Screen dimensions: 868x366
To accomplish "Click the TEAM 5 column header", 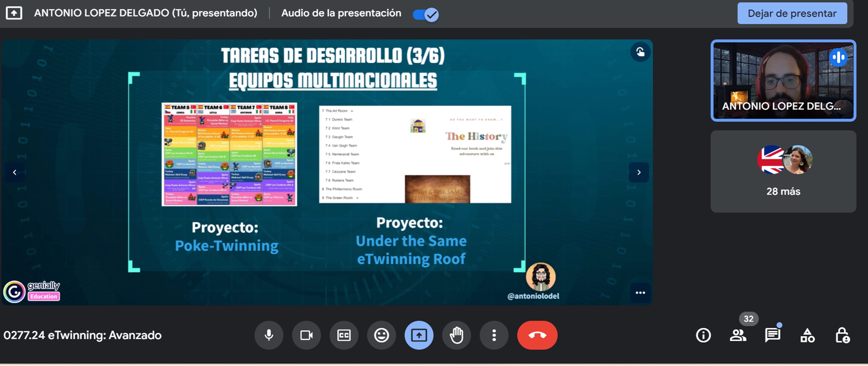I will click(x=180, y=109).
